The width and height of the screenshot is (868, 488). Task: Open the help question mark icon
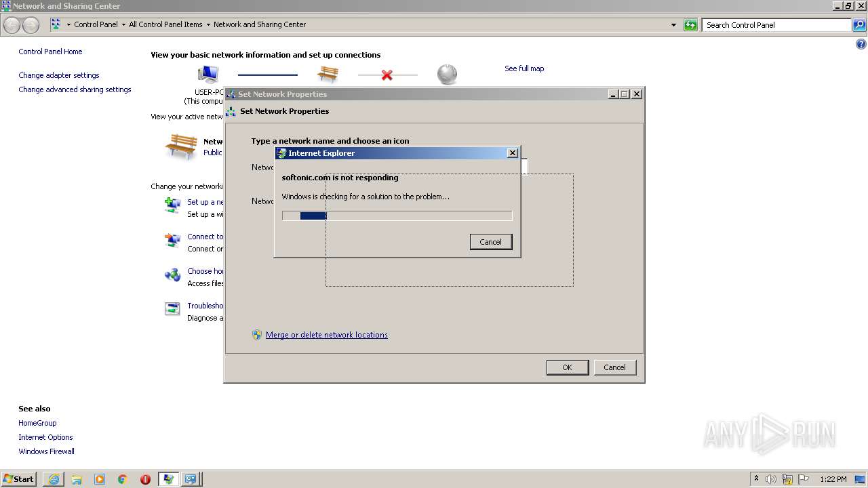point(861,45)
